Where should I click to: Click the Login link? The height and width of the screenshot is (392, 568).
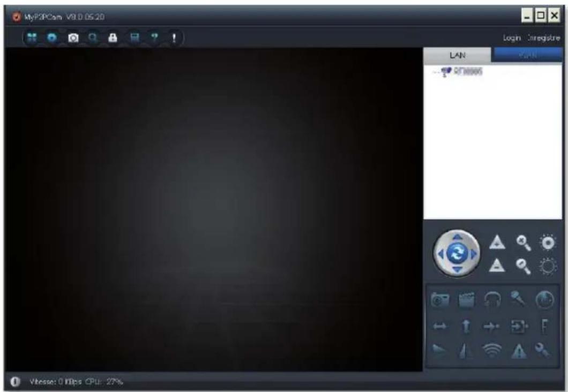pos(512,37)
